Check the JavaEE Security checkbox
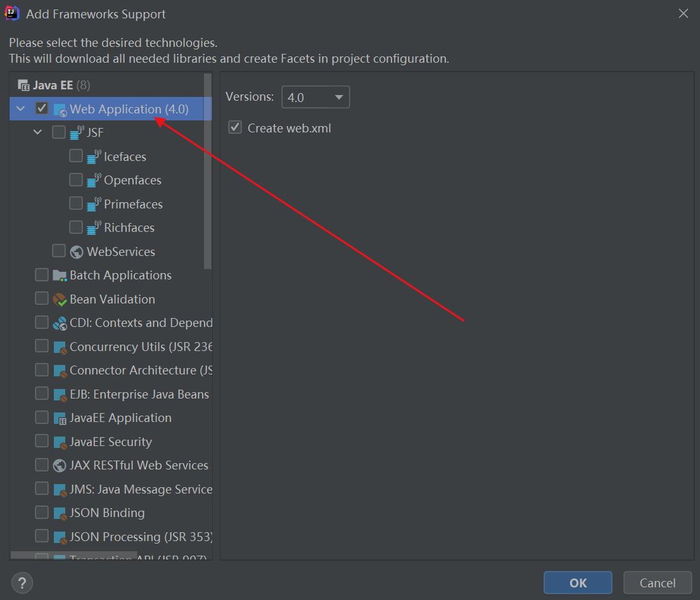This screenshot has width=700, height=600. coord(42,441)
